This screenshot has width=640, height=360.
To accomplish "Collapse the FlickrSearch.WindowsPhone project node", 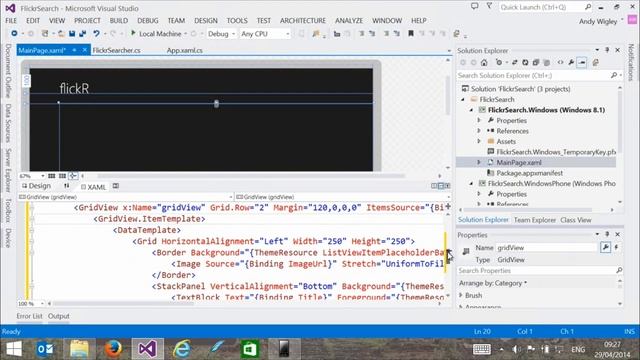I will point(471,184).
